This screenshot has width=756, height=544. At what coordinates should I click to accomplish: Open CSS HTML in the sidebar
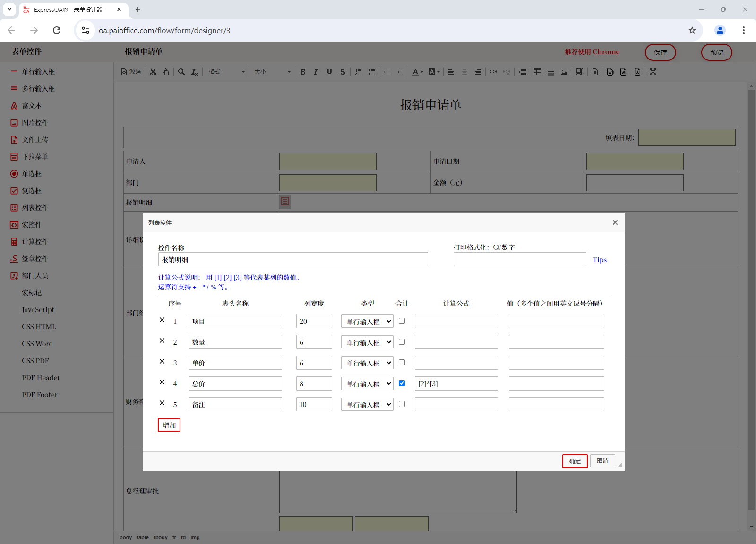click(x=39, y=327)
